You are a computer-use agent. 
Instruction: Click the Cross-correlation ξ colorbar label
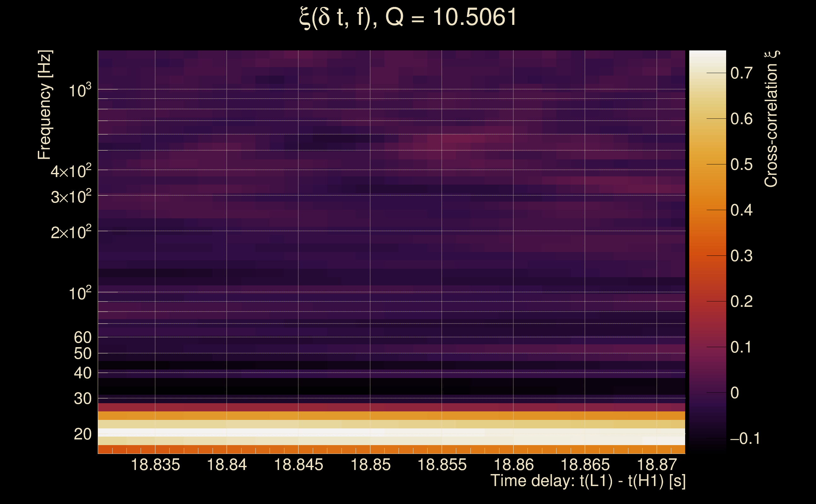click(771, 119)
